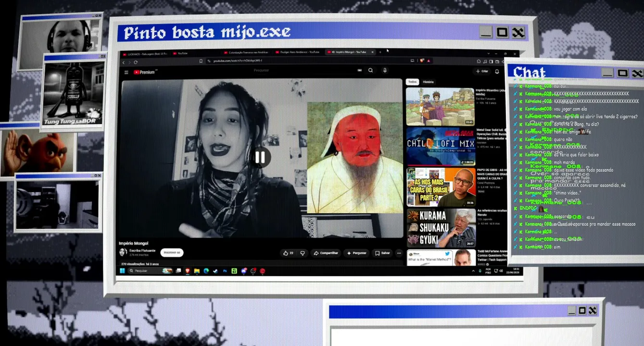Click the Compartilhar share button
Viewport: 644px width, 346px height.
click(x=326, y=253)
